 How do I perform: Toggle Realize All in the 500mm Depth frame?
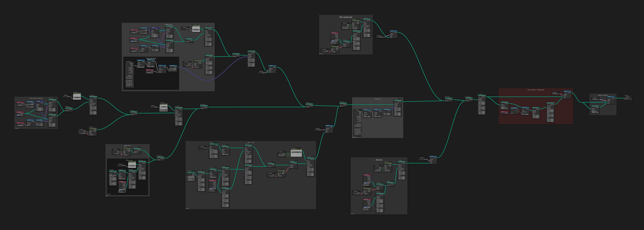(502, 108)
